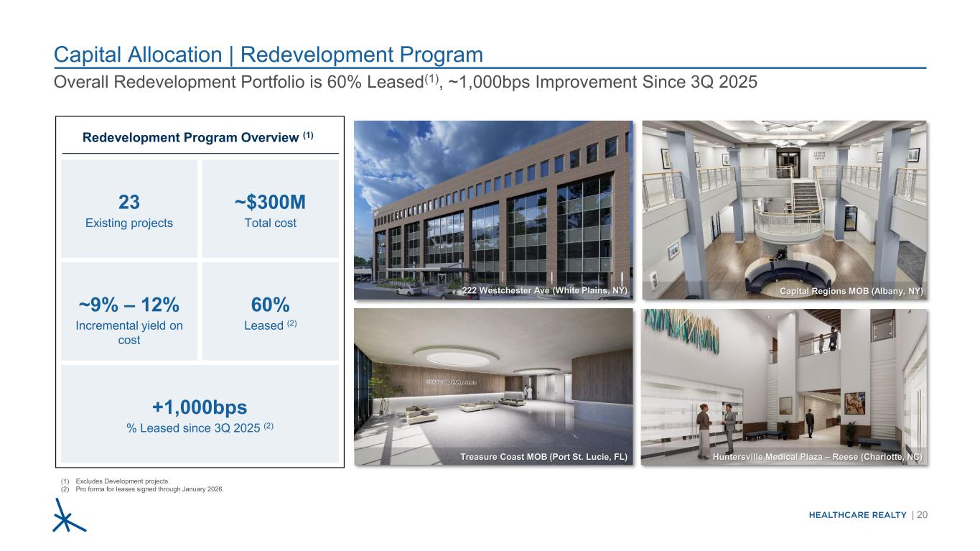980x551 pixels.
Task: Click the Healthcare Realty star logo icon
Action: click(70, 515)
